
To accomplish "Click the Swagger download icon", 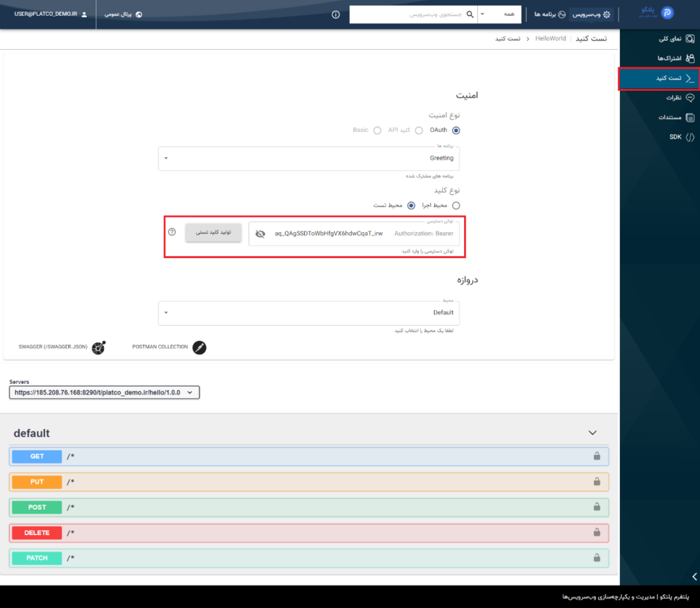I will click(x=98, y=348).
